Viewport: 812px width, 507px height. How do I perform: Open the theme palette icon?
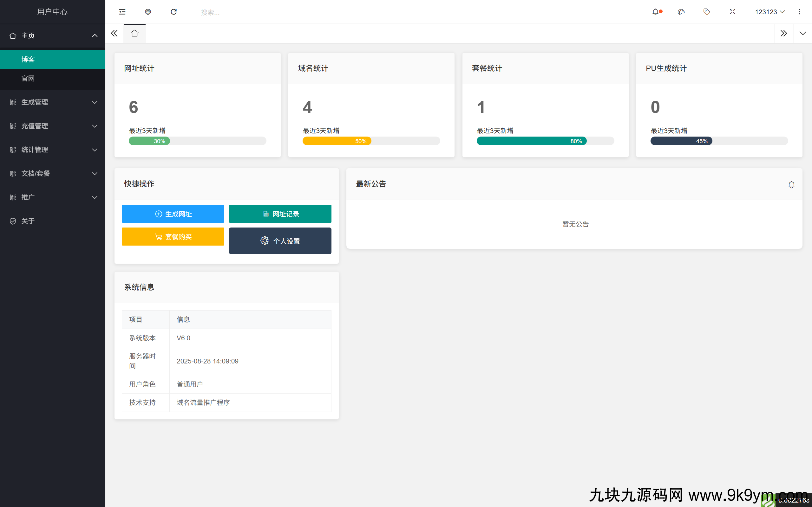click(681, 12)
